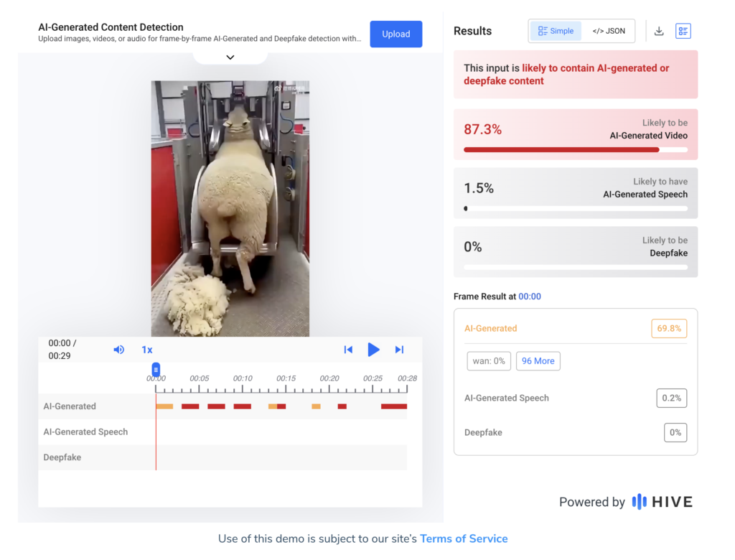Click the last red AI-Generated timeline segment

click(x=393, y=406)
